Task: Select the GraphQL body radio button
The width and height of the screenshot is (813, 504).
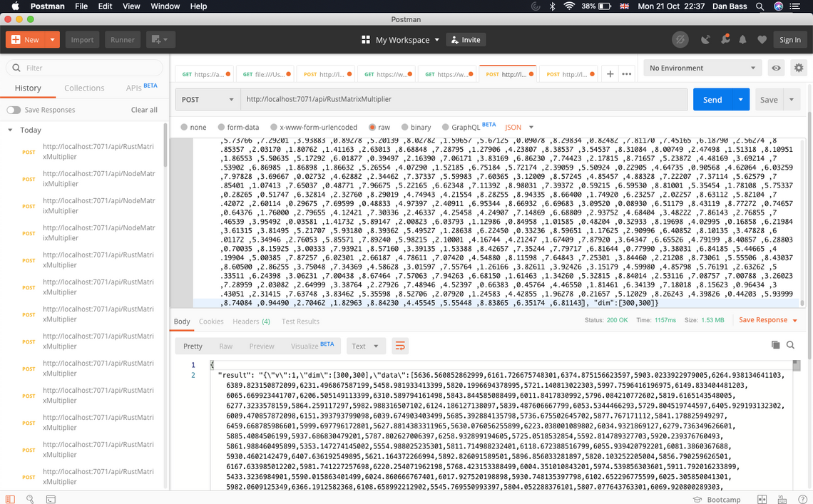Action: [x=446, y=127]
